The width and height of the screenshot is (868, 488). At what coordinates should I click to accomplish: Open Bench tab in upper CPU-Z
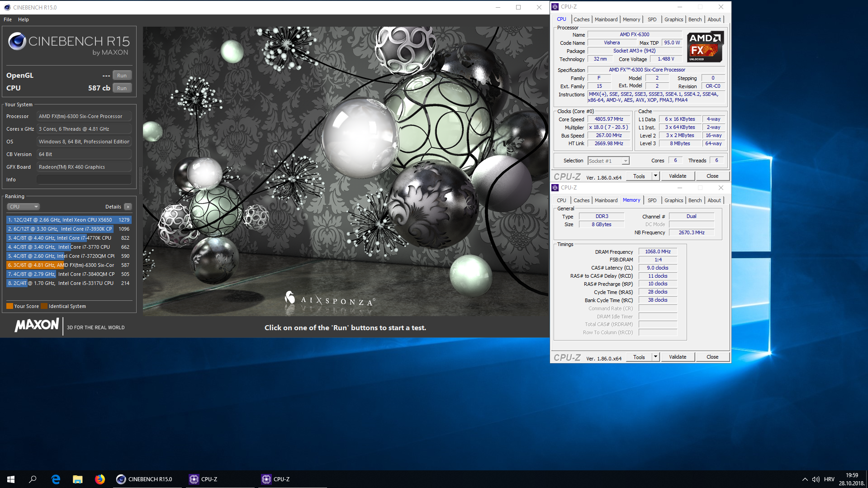tap(695, 19)
